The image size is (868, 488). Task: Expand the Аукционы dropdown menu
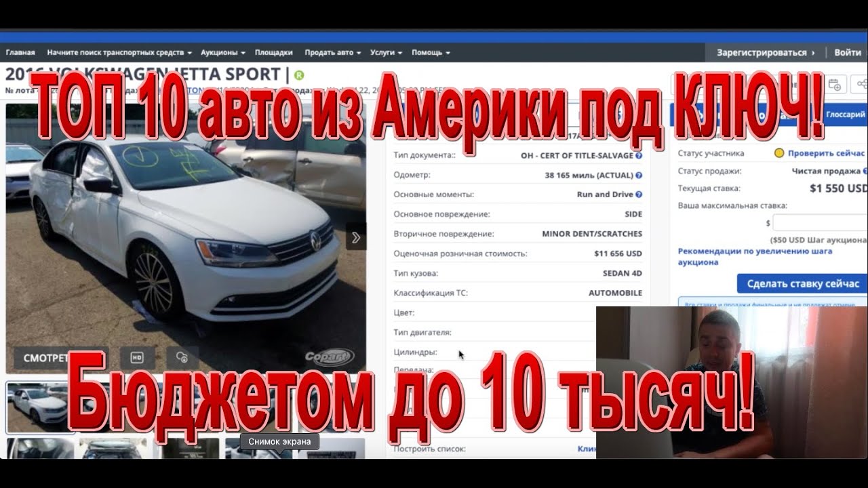[x=223, y=52]
